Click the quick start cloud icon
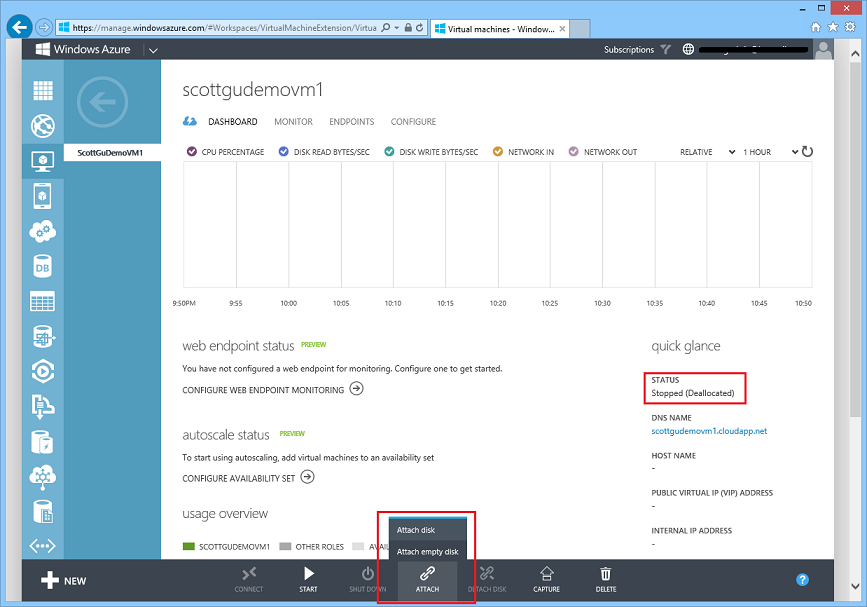The height and width of the screenshot is (607, 867). (190, 122)
